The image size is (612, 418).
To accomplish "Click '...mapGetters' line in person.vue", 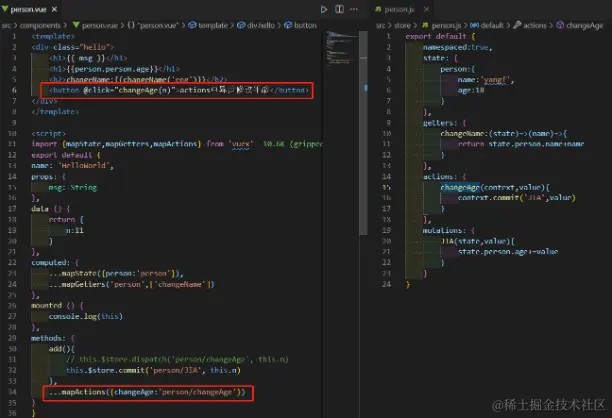I will pos(132,284).
